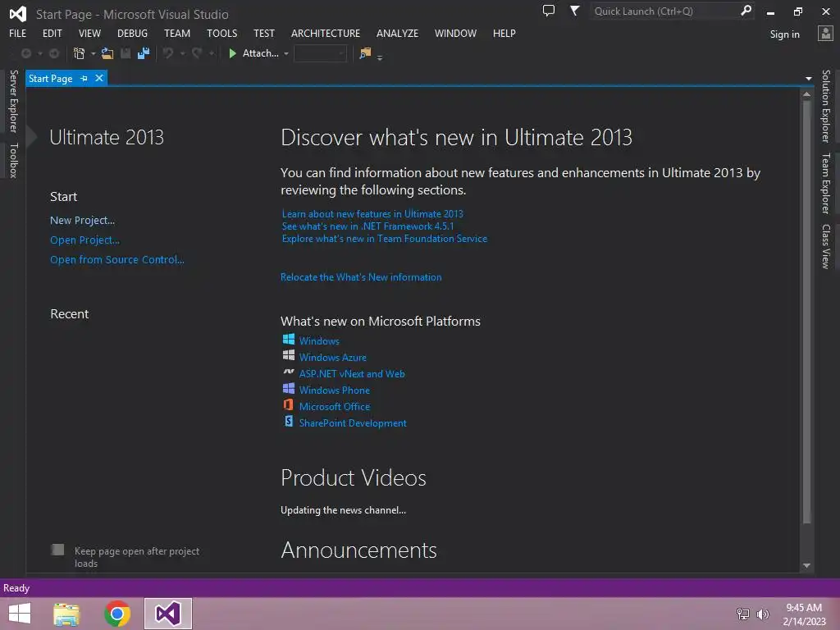Click the Save All toolbar icon

(x=144, y=53)
